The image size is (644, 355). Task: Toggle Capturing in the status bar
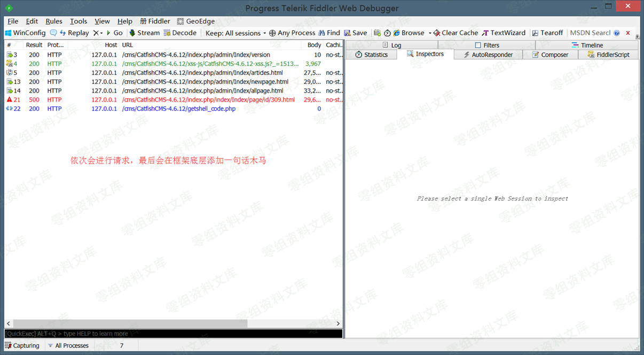22,346
